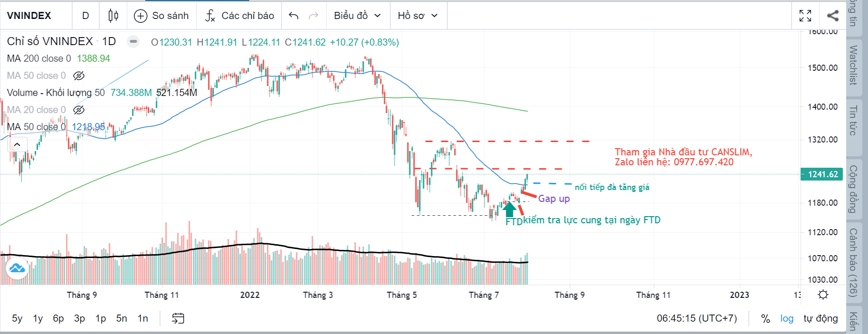Image resolution: width=868 pixels, height=334 pixels.
Task: Toggle log scale on price axis
Action: (787, 318)
